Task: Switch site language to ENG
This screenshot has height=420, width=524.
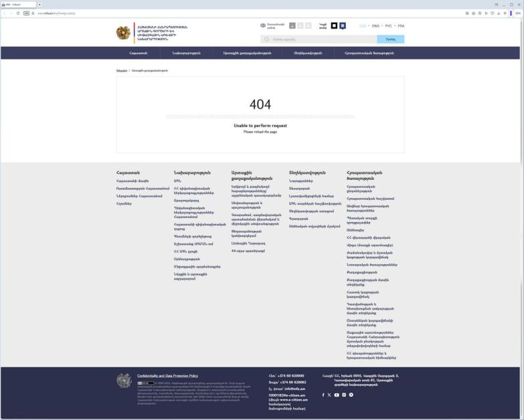Action: click(375, 25)
